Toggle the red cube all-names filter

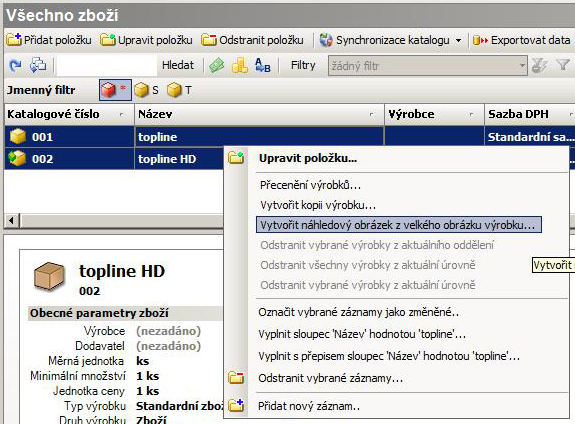click(115, 90)
